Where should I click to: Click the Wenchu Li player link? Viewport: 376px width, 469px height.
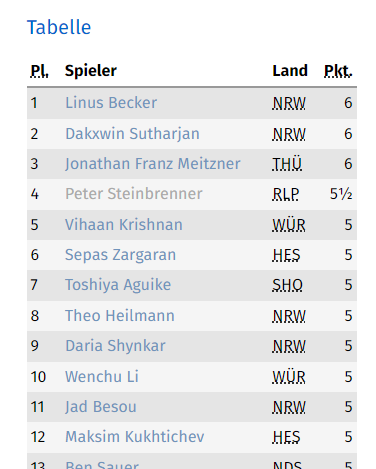102,377
